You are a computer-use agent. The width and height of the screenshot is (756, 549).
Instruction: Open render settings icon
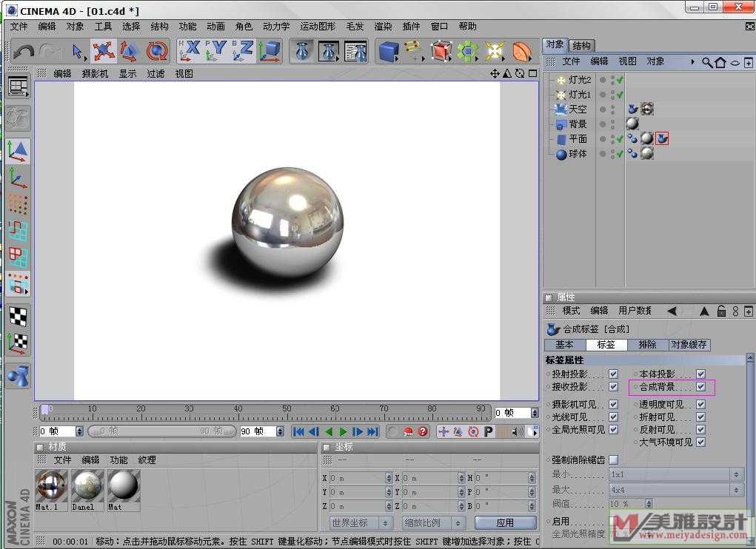point(356,52)
